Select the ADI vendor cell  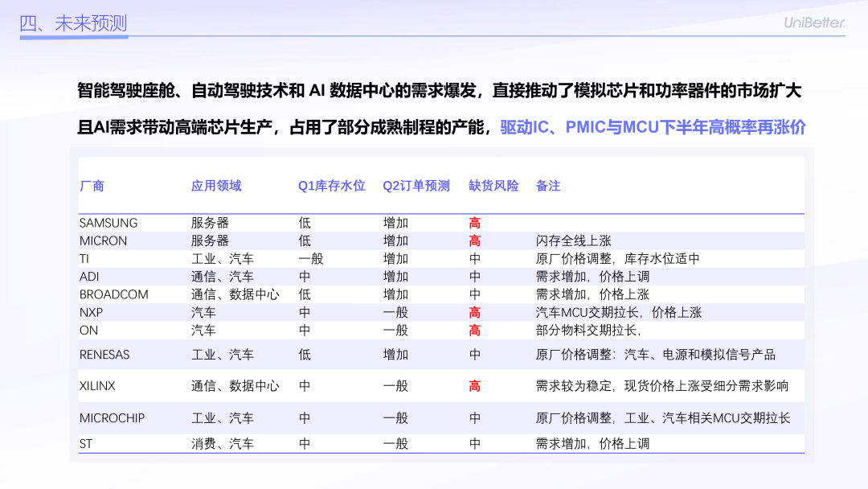click(89, 277)
